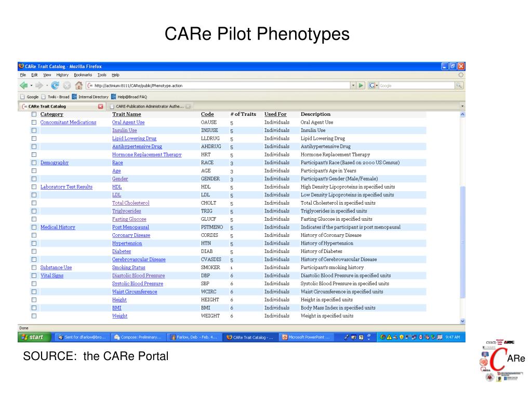Image resolution: width=532 pixels, height=399 pixels.
Task: Open the back button history dropdown arrow
Action: pyautogui.click(x=31, y=86)
